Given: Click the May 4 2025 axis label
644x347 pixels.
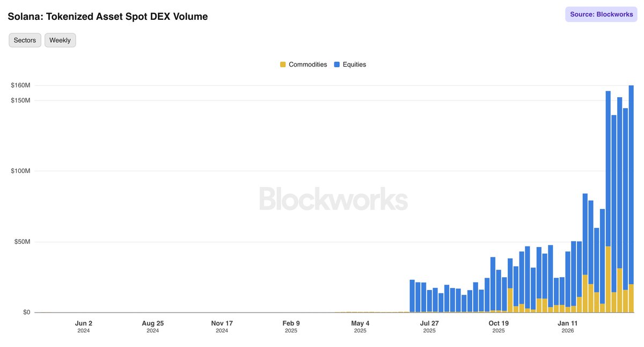Looking at the screenshot, I should (x=360, y=327).
